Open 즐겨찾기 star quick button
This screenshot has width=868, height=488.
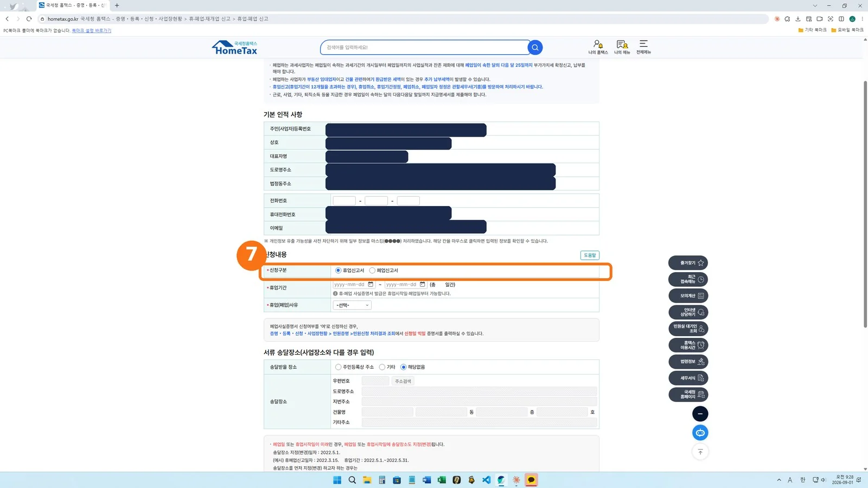pos(688,263)
